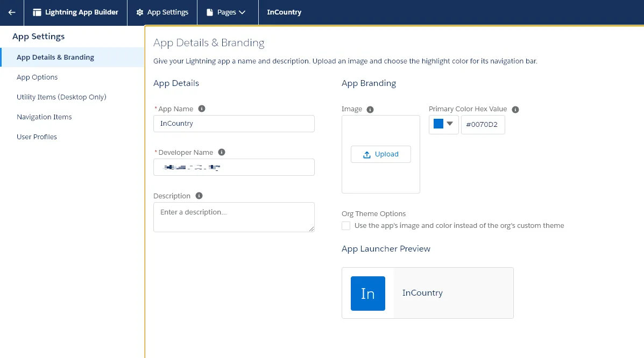Open App Settings in the top bar

pyautogui.click(x=162, y=12)
